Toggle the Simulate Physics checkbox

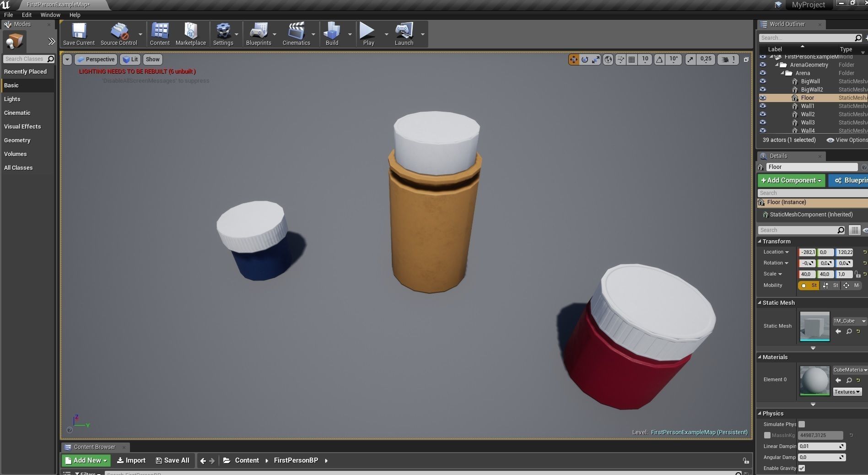(802, 424)
